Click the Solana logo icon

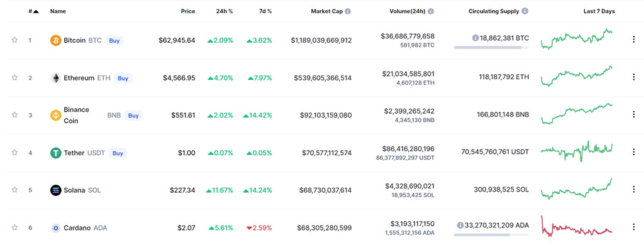55,190
